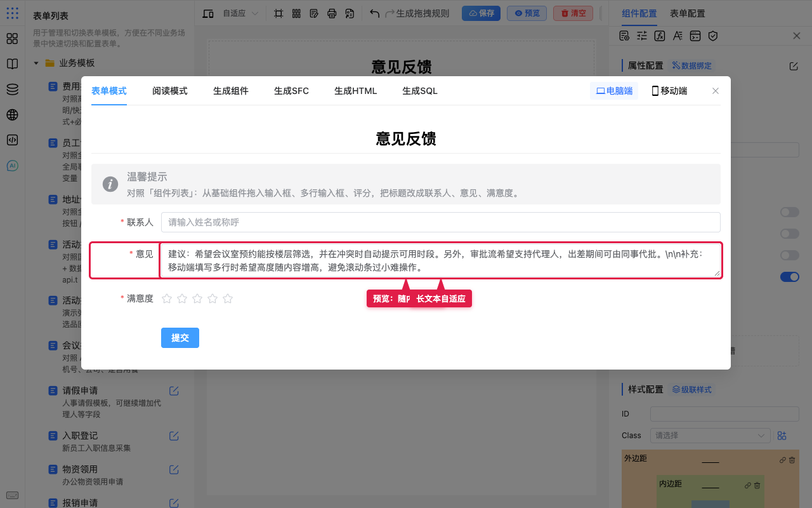This screenshot has width=812, height=508.
Task: Open the AI assistant icon in sidebar
Action: coord(12,166)
